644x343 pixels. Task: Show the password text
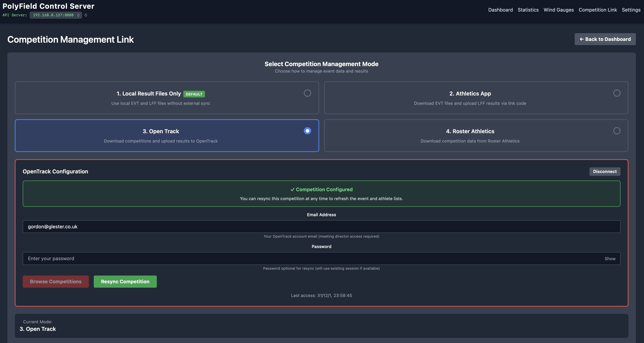pyautogui.click(x=610, y=259)
